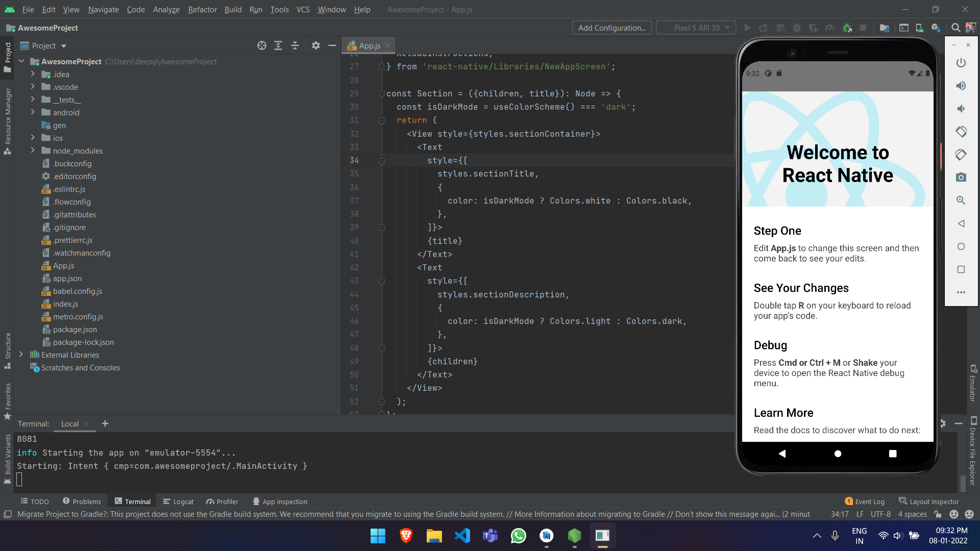Close the App.js editor tab
This screenshot has height=551, width=980.
tap(388, 46)
